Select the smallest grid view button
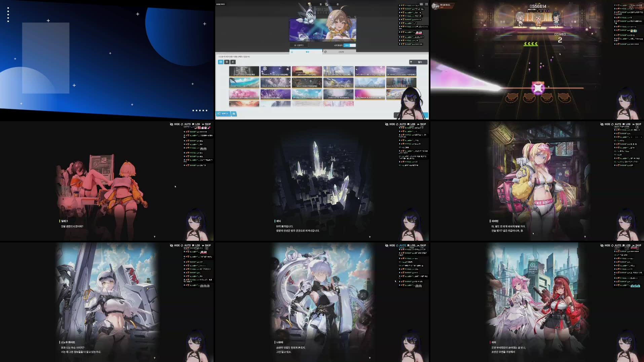Image resolution: width=644 pixels, height=362 pixels. (x=233, y=62)
